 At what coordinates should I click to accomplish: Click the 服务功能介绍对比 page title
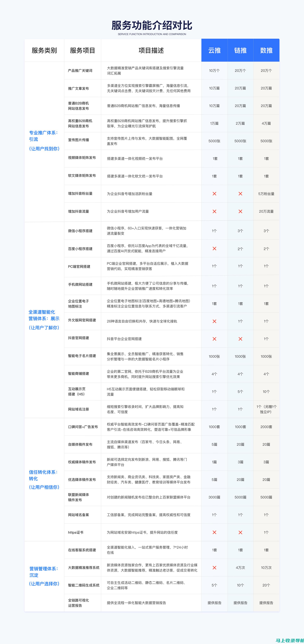tap(152, 25)
